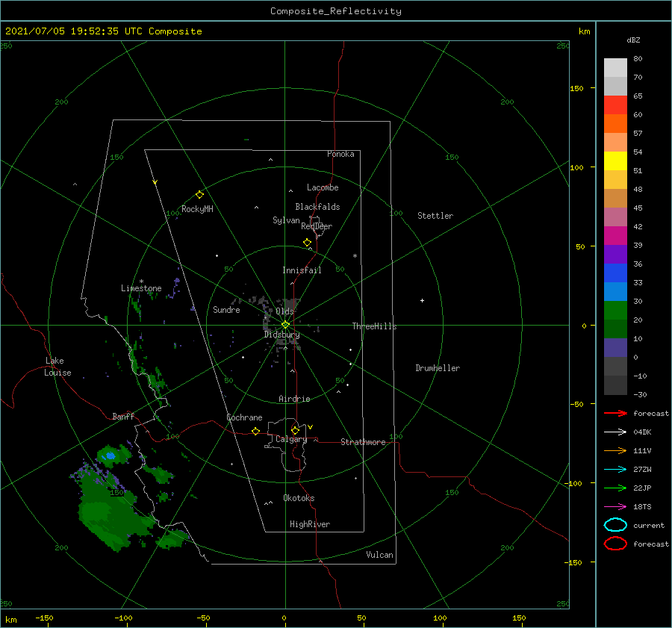Click the ThreeHills label
The height and width of the screenshot is (628, 672).
[x=375, y=326]
